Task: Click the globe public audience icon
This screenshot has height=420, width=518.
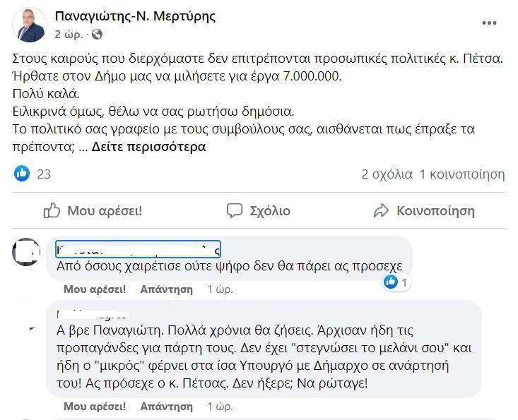Action: (x=97, y=35)
